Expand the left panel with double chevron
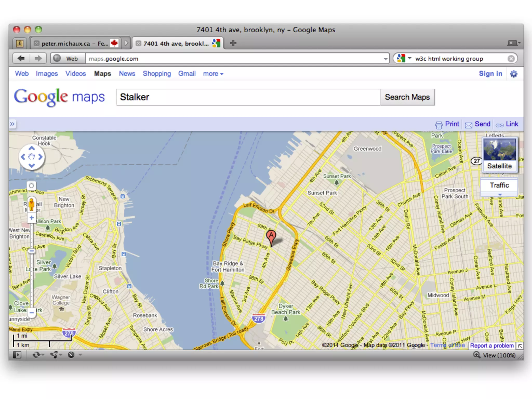The width and height of the screenshot is (532, 399). click(x=12, y=124)
